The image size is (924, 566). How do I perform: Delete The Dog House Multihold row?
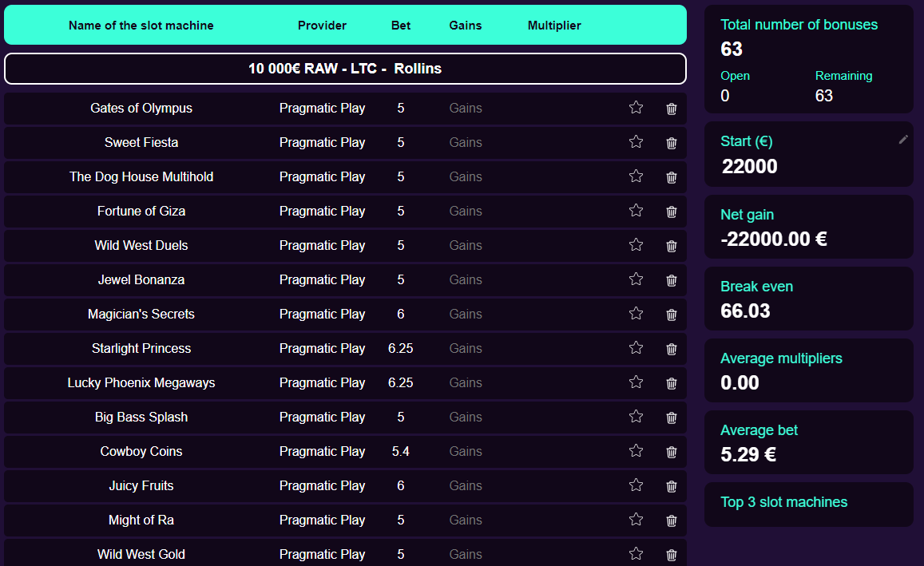(x=671, y=176)
